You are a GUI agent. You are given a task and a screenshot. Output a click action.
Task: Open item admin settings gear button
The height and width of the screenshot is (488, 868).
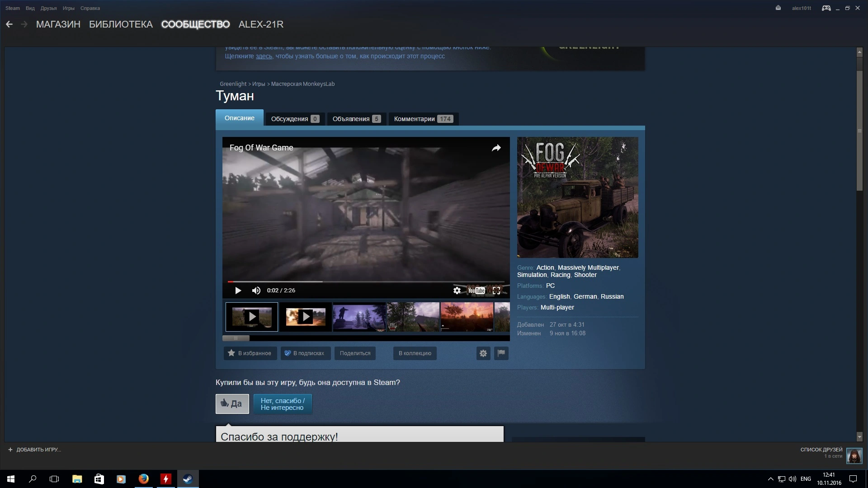click(x=483, y=353)
